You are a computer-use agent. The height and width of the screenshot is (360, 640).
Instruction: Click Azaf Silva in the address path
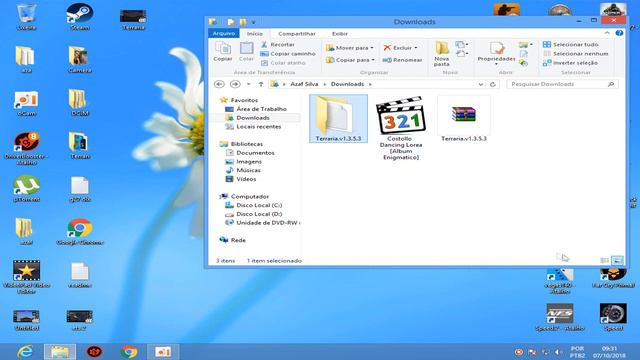(x=304, y=84)
